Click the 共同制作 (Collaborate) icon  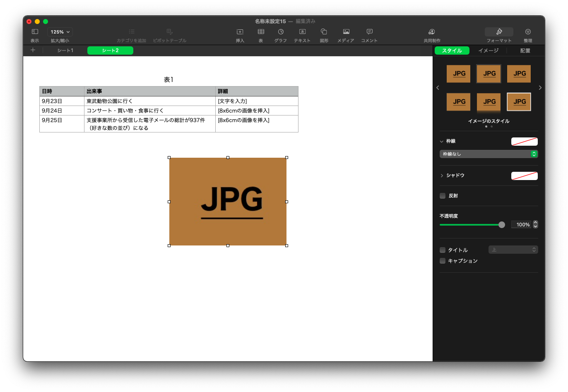click(x=432, y=32)
